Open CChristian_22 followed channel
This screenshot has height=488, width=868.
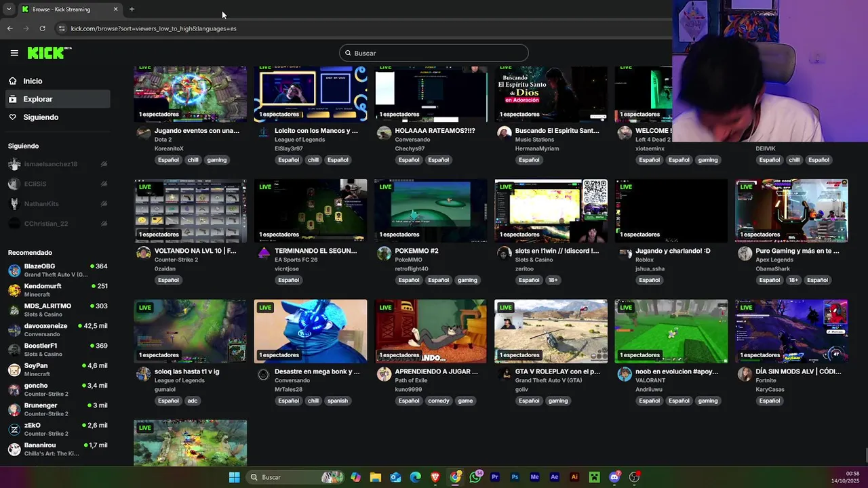click(58, 224)
